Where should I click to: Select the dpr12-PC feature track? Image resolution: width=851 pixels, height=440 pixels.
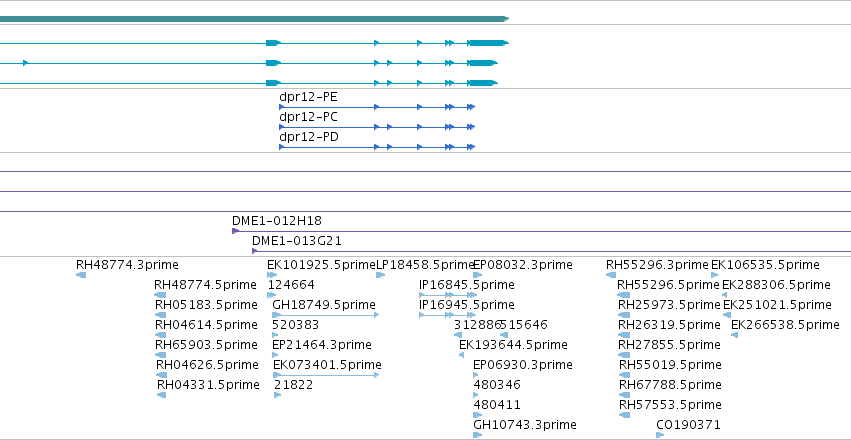pyautogui.click(x=377, y=127)
